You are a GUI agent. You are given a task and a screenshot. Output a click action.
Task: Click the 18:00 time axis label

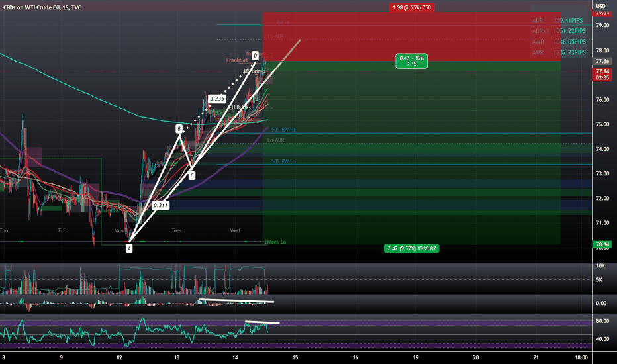[581, 357]
